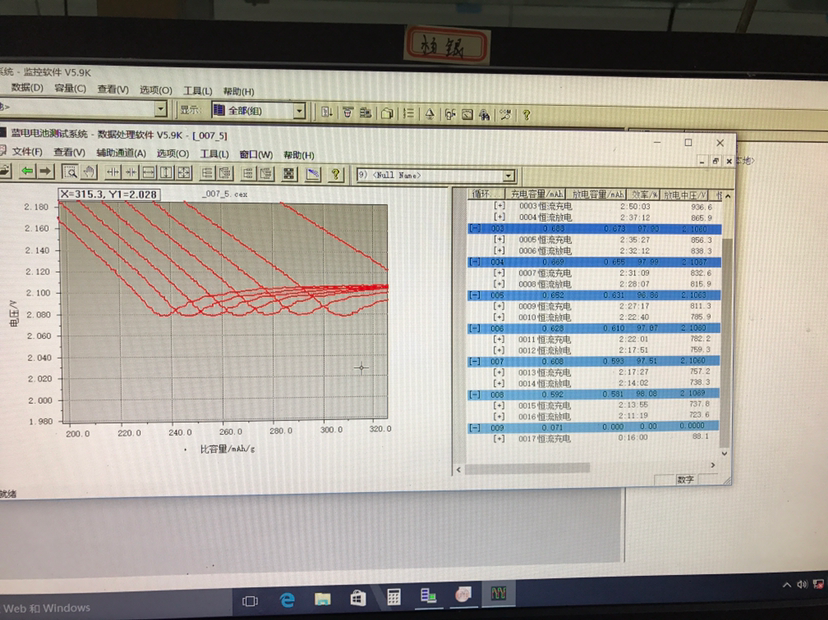This screenshot has height=620, width=828.
Task: Click the curve color settings icon left of help
Action: pyautogui.click(x=313, y=173)
